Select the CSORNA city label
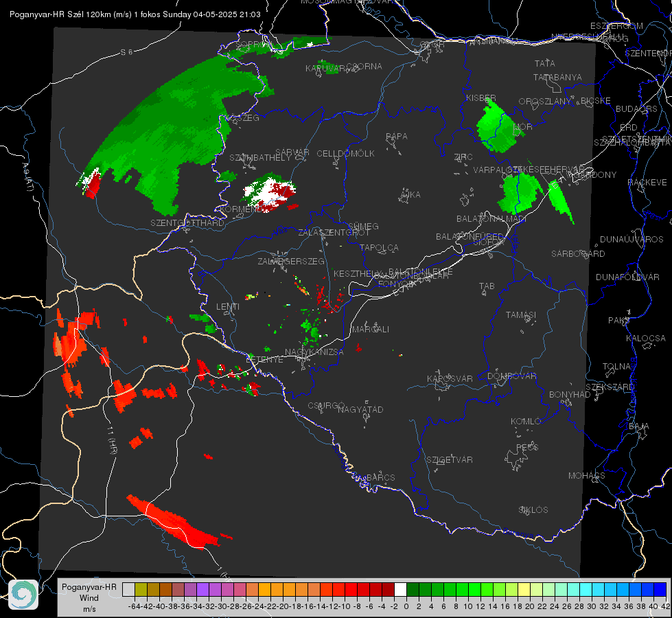 [x=364, y=67]
